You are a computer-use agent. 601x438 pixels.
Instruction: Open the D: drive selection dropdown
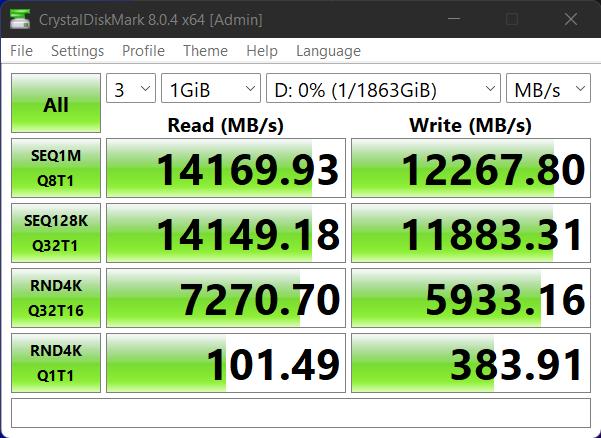[383, 89]
